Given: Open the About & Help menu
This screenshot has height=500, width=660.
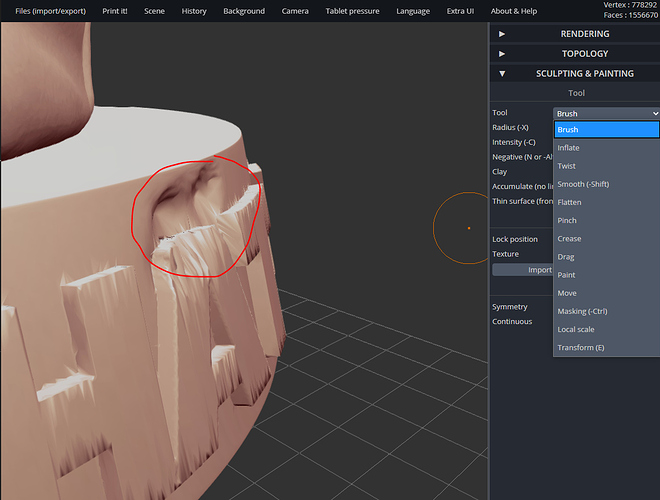Looking at the screenshot, I should tap(513, 11).
